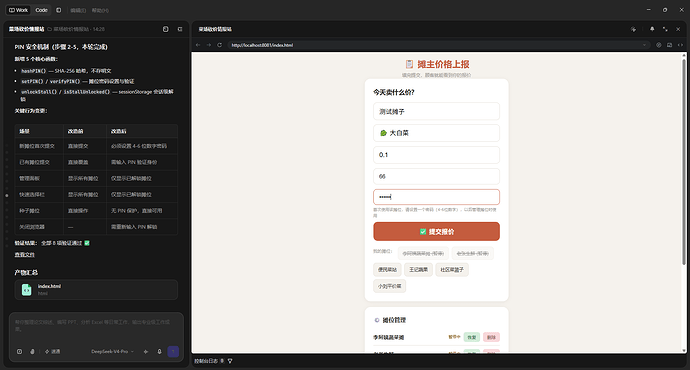This screenshot has width=690, height=370.
Task: Close the preview panel
Action: coord(678,29)
